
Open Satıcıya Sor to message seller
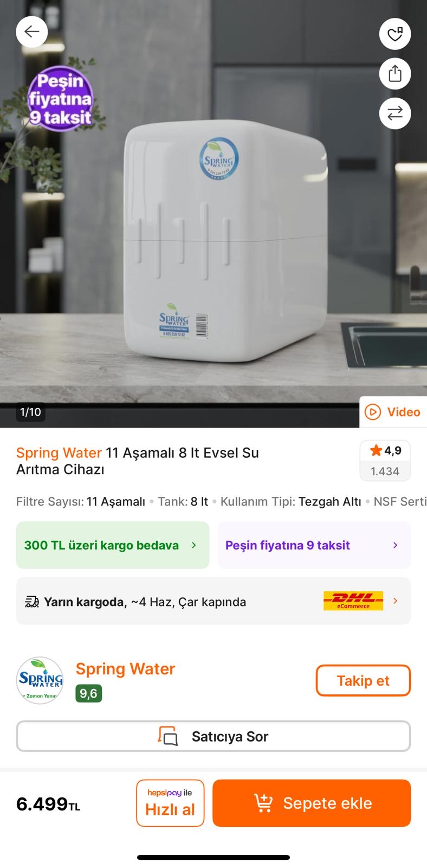(x=214, y=736)
